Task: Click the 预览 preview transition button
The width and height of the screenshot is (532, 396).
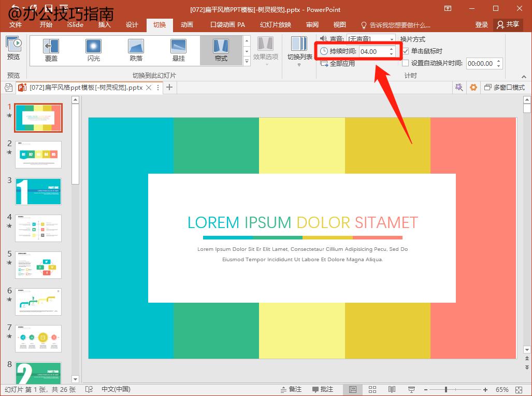Action: coord(13,48)
